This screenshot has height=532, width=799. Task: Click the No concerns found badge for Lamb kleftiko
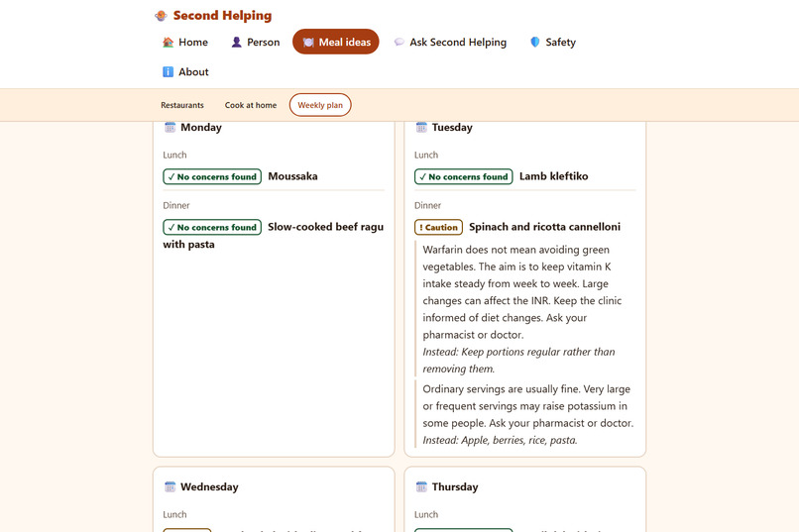[x=464, y=176]
